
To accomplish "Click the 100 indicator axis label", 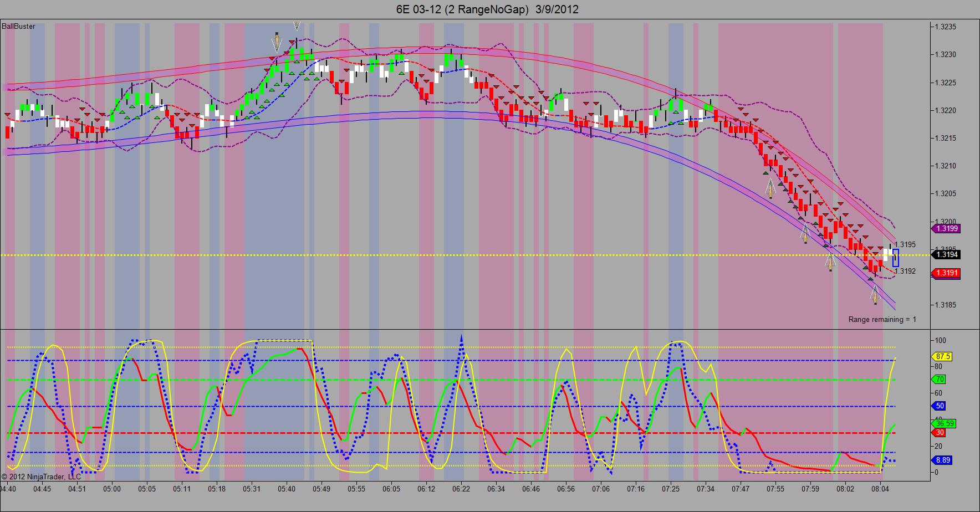I will [941, 340].
